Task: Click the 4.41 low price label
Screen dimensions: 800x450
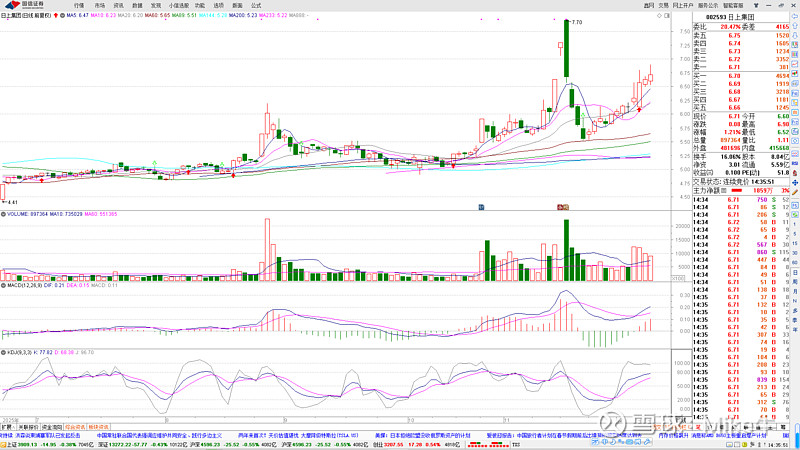Action: [13, 203]
